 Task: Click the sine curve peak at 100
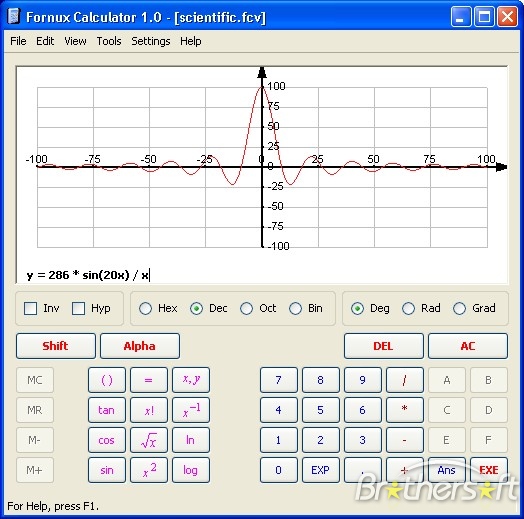(262, 87)
